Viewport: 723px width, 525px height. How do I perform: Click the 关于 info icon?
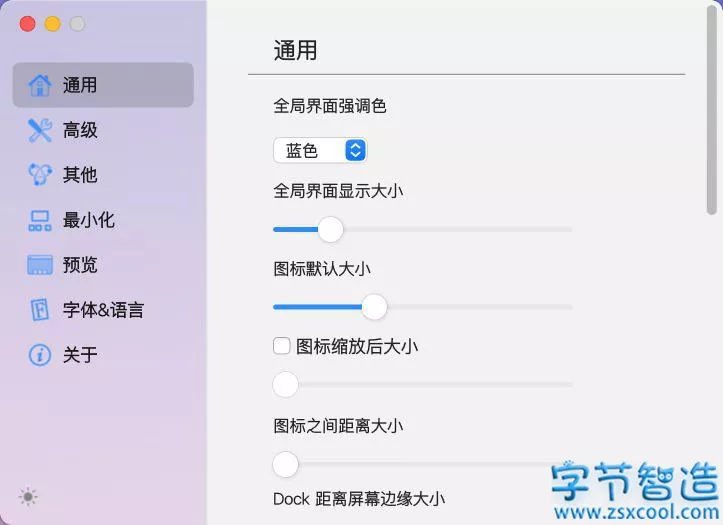tap(40, 355)
